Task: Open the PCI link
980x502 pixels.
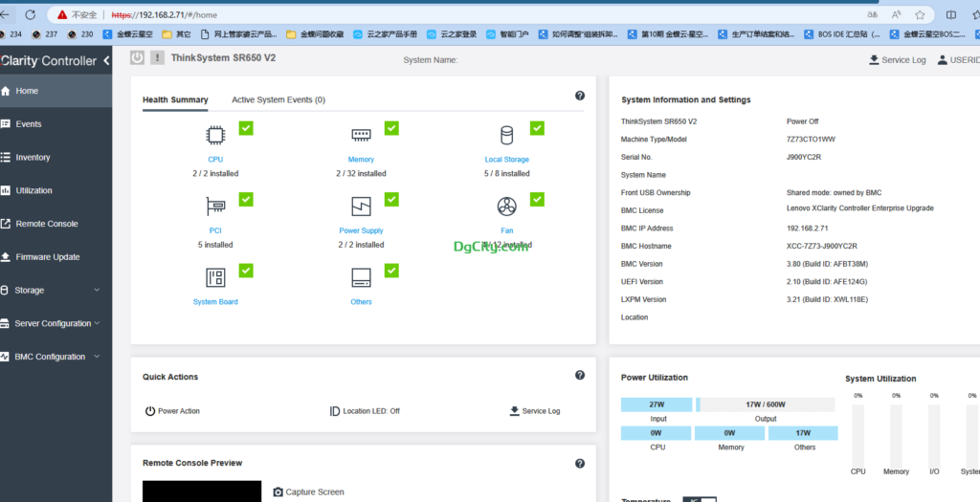Action: pyautogui.click(x=215, y=231)
